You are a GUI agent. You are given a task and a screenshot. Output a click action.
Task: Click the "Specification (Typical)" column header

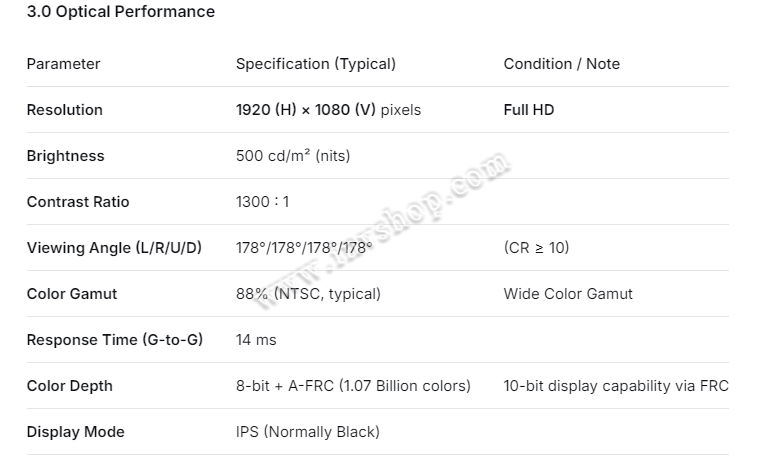pyautogui.click(x=316, y=64)
